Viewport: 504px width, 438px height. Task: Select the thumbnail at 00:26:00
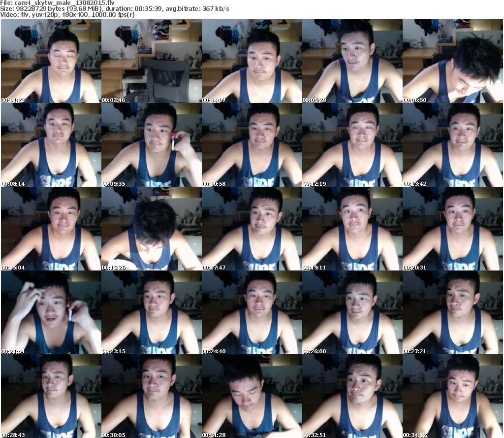pyautogui.click(x=352, y=312)
